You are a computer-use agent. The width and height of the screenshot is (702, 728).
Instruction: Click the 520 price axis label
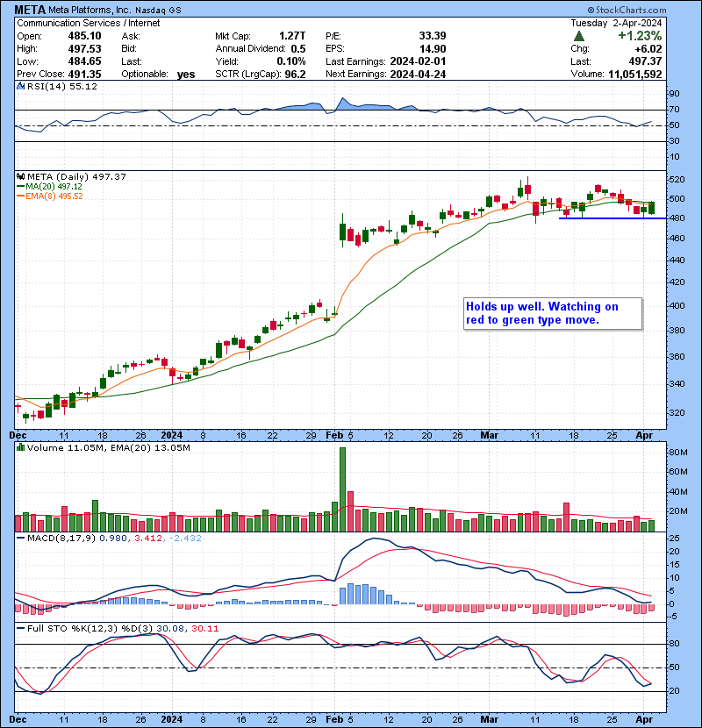point(677,179)
